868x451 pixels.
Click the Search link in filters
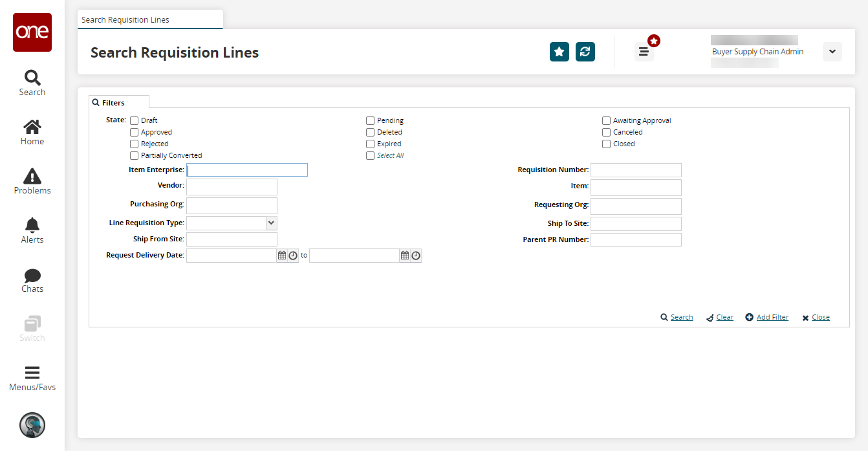pos(681,317)
